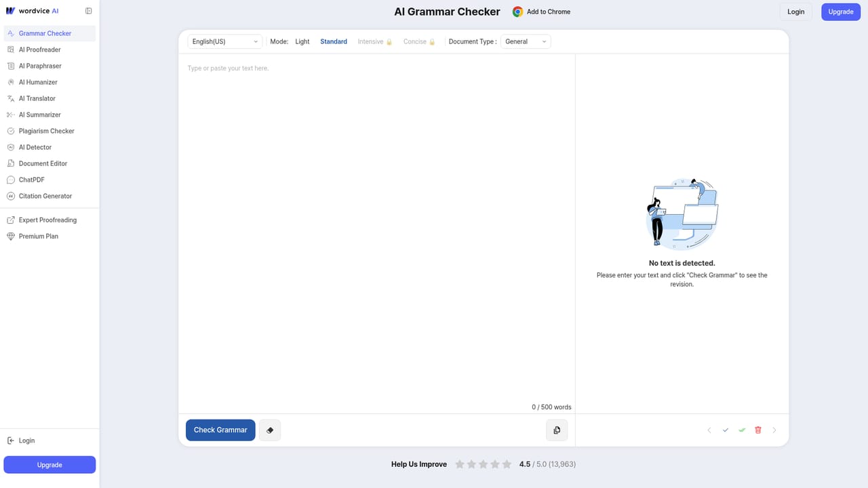
Task: Open Grammar Checker in the sidebar
Action: coord(50,33)
